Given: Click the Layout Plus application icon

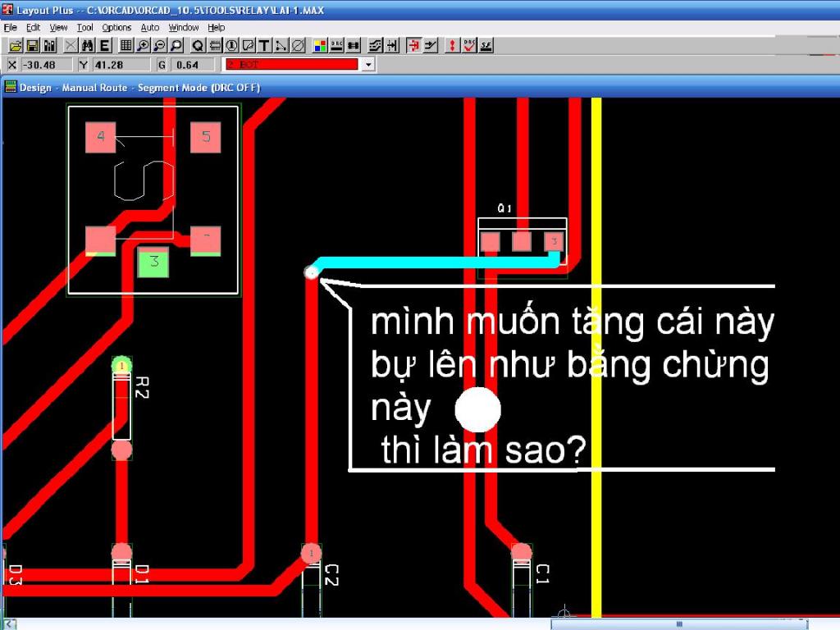Looking at the screenshot, I should (7, 9).
